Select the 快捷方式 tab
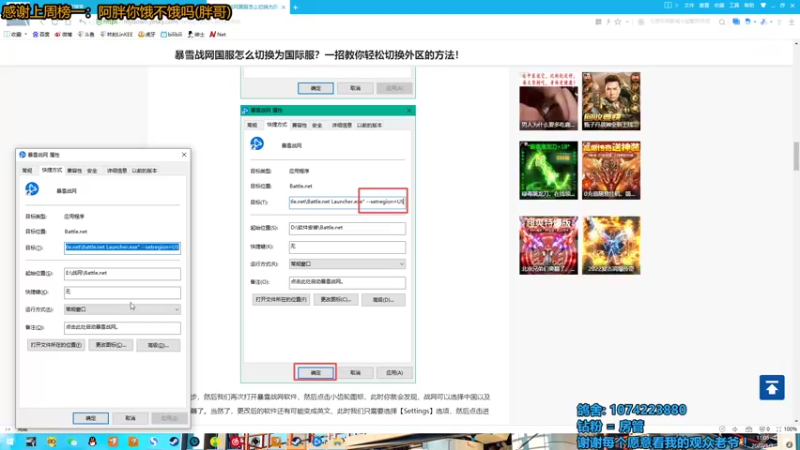 52,170
